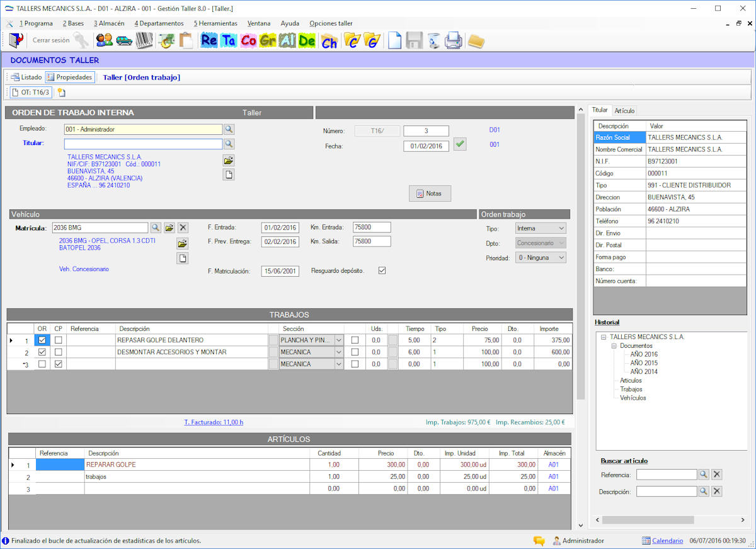
Task: Toggle OR checkbox for DESMONTAR ACCESORIOS Y MONTAR
Action: pos(42,352)
